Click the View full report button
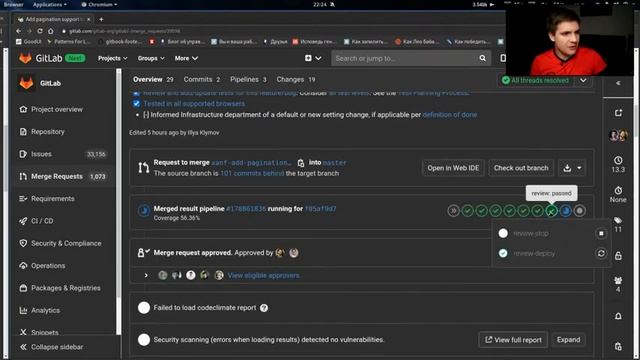Viewport: 640px width, 360px height. (513, 340)
